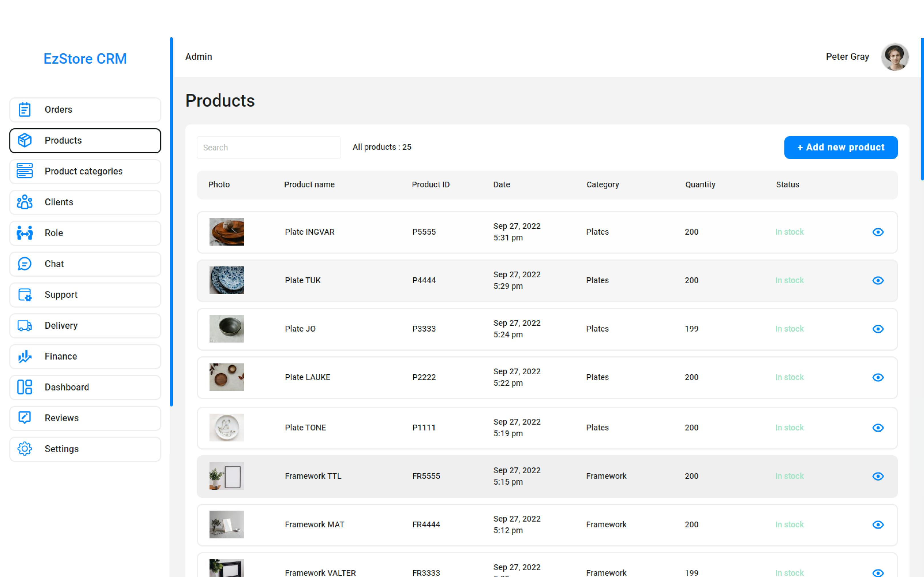Screen dimensions: 924x577
Task: Click the product Search field
Action: click(269, 147)
